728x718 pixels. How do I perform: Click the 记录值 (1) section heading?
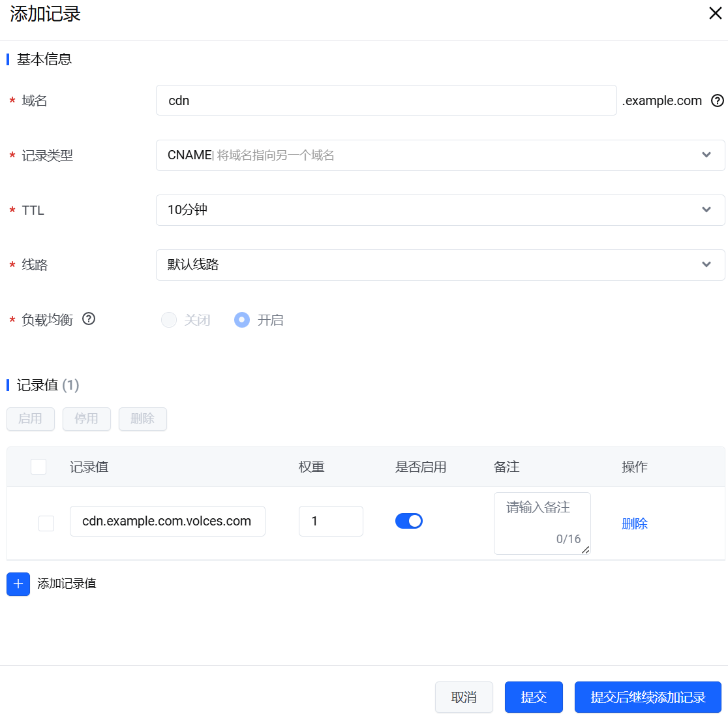click(48, 385)
